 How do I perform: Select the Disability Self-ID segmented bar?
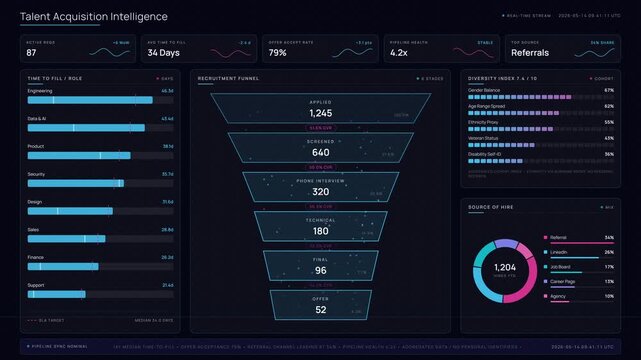[541, 161]
